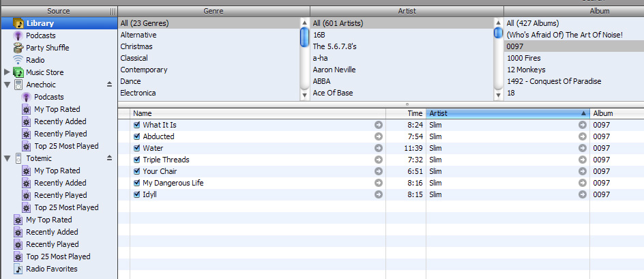Viewport: 644px width, 279px height.
Task: Open the Music Store
Action: click(45, 72)
